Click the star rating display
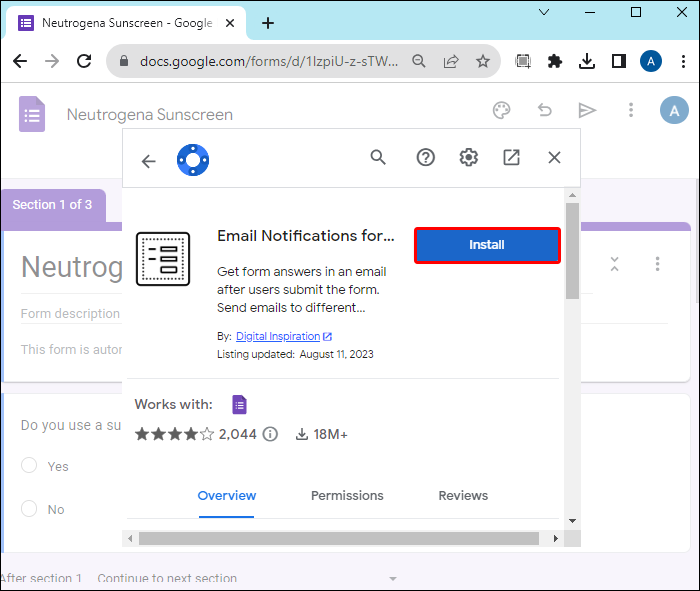Image resolution: width=700 pixels, height=591 pixels. pos(175,434)
